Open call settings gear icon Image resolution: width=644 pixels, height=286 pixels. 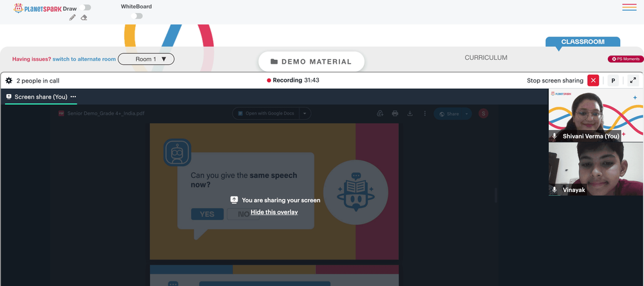tap(8, 81)
